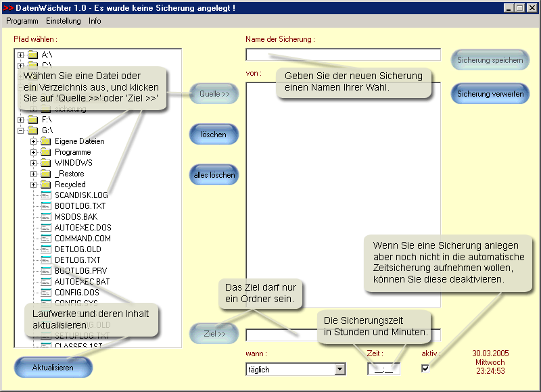
Task: Select the SCANDISK.LOG file icon
Action: point(46,195)
